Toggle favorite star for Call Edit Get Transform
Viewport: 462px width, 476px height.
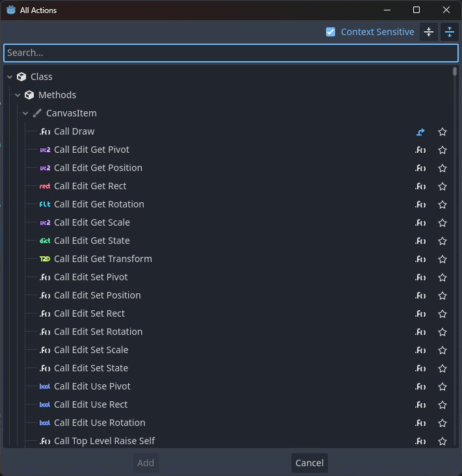point(442,259)
